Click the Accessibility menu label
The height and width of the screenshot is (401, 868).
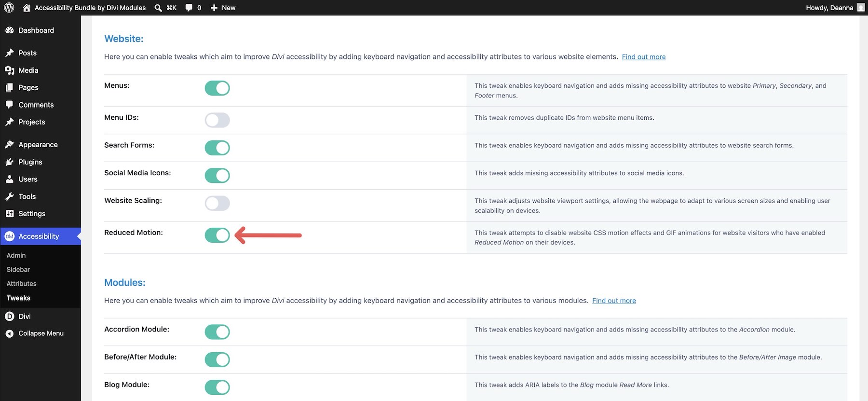(x=39, y=236)
